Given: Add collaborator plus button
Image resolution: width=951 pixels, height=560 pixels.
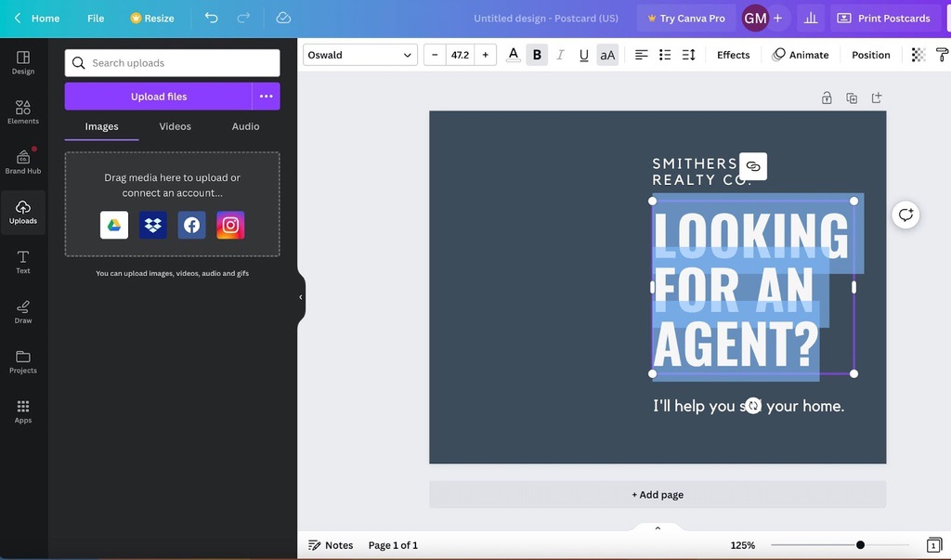Looking at the screenshot, I should 777,19.
